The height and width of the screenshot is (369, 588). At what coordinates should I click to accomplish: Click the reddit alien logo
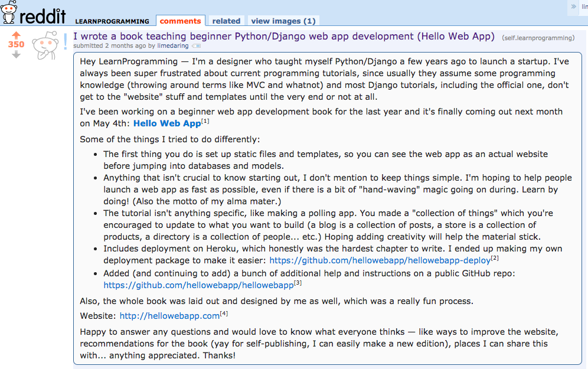(8, 12)
